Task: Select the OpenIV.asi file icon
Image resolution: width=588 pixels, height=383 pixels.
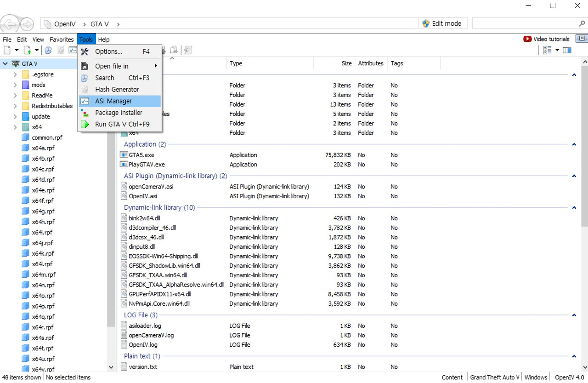Action: [124, 196]
